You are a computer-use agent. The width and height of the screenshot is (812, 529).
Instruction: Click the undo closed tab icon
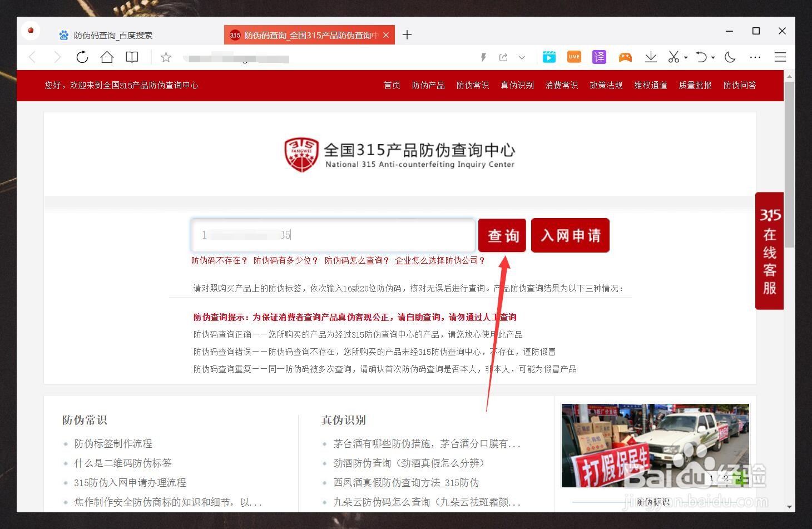coord(701,57)
